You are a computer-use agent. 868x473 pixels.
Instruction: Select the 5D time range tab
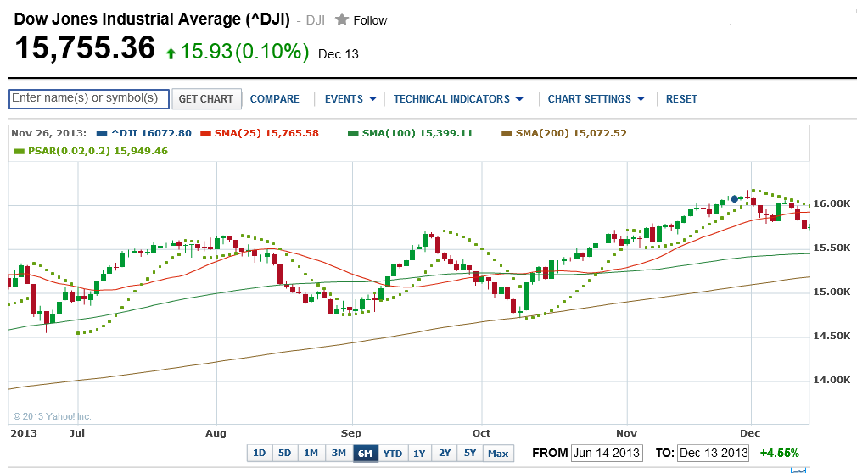point(284,454)
